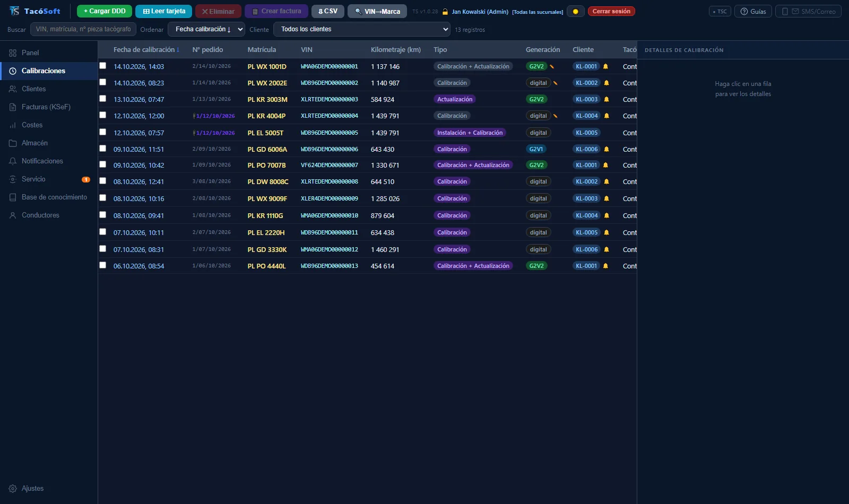Click the pencil icon in PL WX 1001D row
849x504 pixels.
tap(552, 67)
